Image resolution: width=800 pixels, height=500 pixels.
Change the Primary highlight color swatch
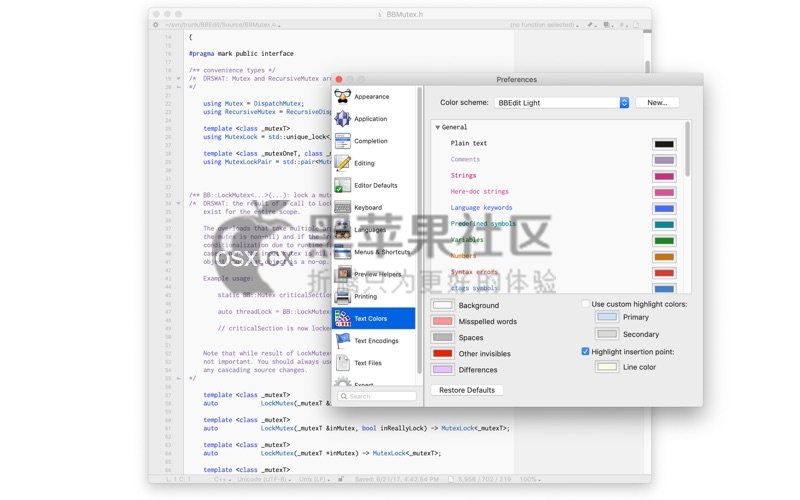[607, 317]
